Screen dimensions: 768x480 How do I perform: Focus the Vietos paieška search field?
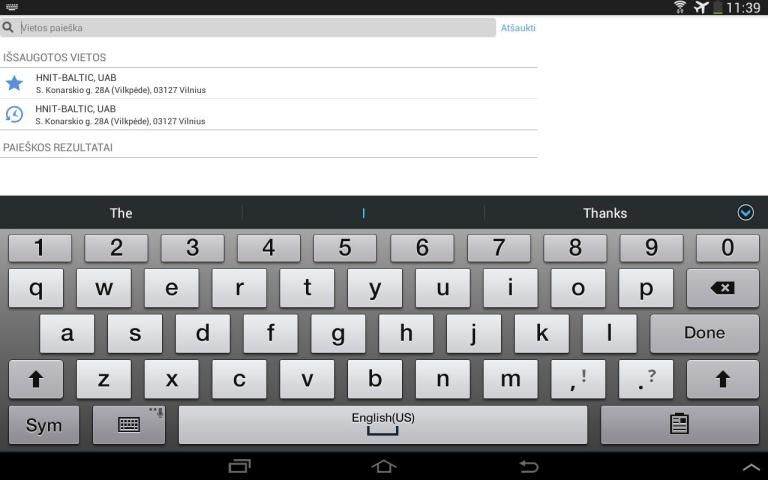pyautogui.click(x=248, y=27)
